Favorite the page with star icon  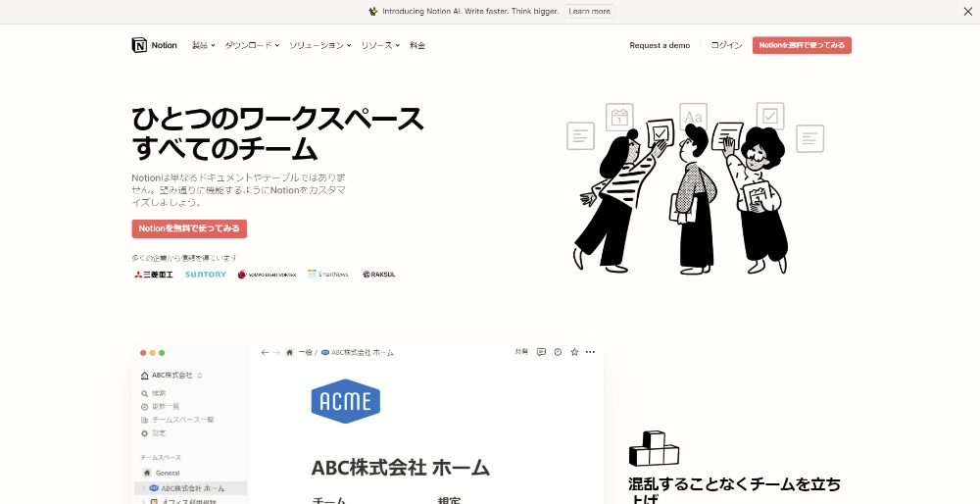(x=574, y=352)
